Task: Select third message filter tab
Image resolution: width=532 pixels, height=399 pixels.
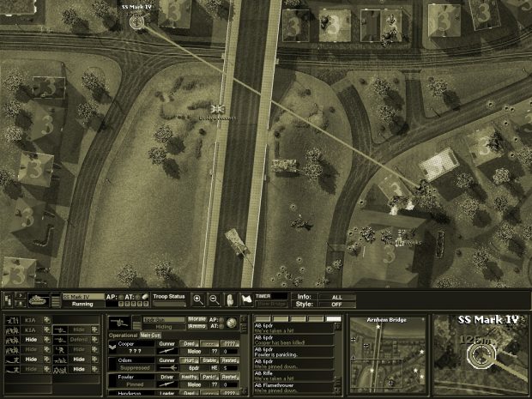Action: coord(299,319)
